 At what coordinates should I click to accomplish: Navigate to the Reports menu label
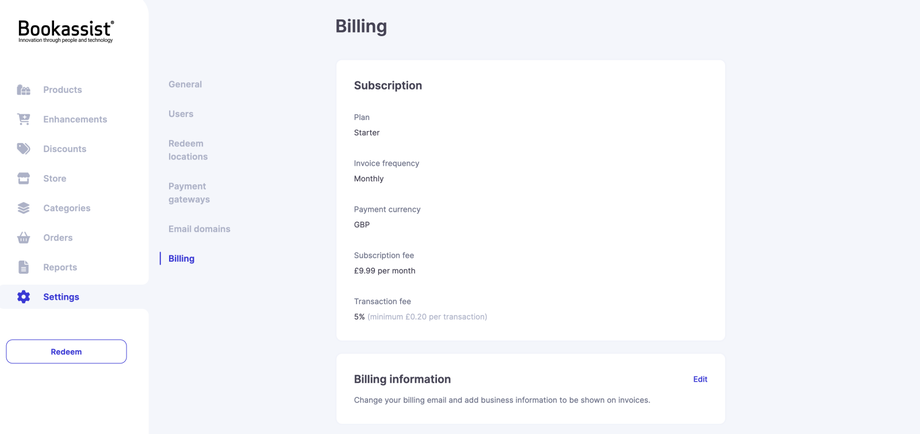(60, 267)
